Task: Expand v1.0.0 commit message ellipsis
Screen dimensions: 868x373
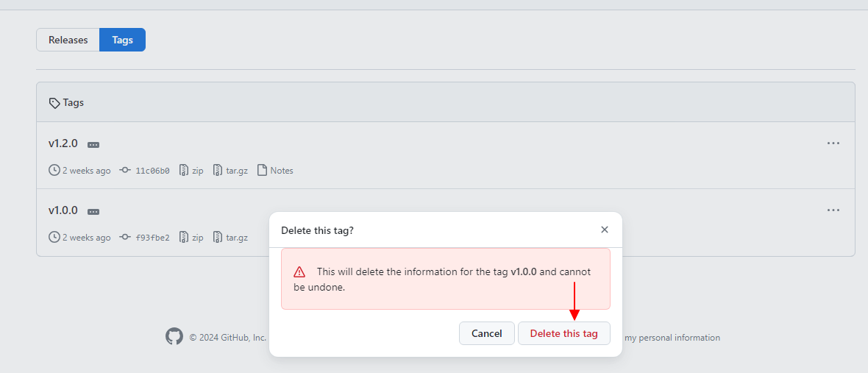Action: [x=93, y=212]
